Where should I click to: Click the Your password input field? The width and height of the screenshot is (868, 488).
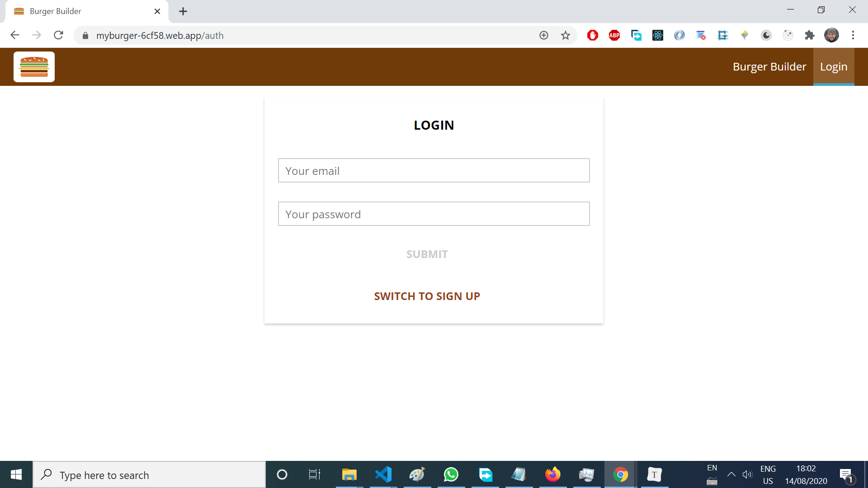pyautogui.click(x=434, y=213)
